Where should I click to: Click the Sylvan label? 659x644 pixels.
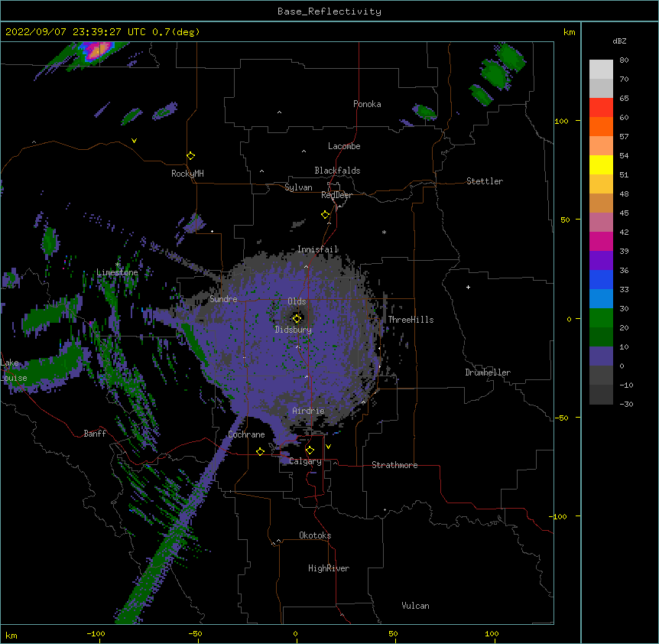click(x=298, y=187)
